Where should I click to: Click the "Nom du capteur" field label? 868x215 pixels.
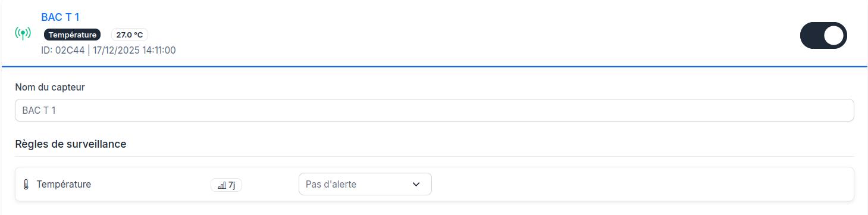pos(50,88)
